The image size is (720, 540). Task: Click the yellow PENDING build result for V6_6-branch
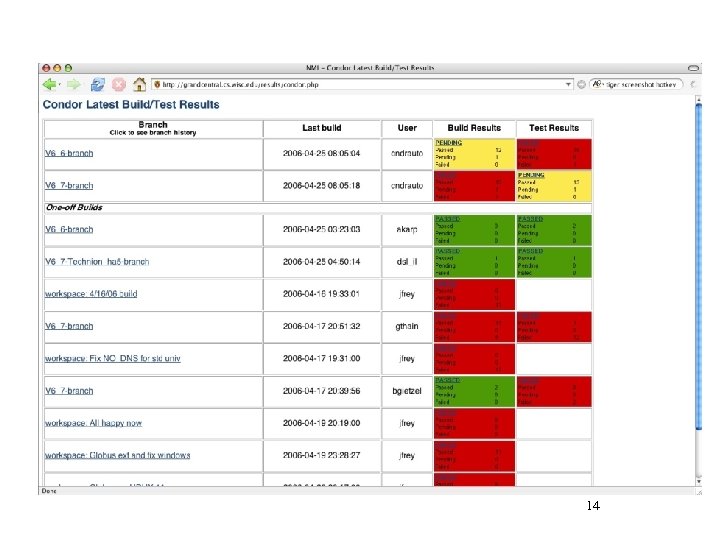(x=474, y=154)
